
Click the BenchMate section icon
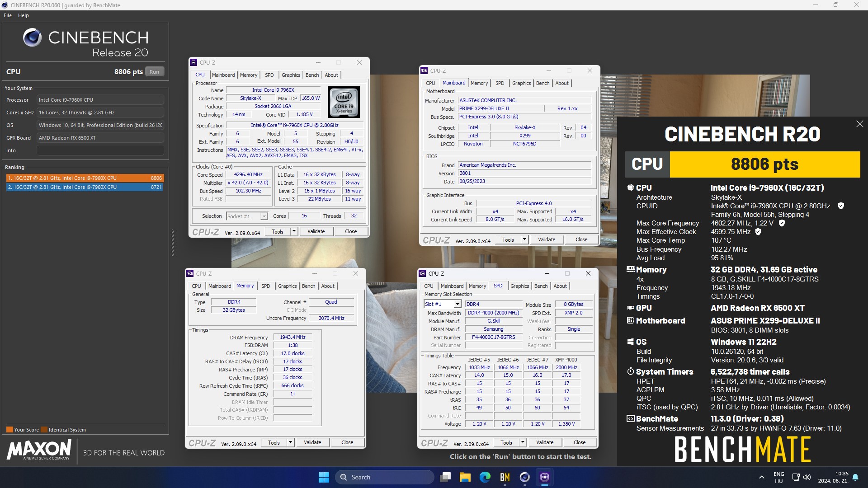630,418
